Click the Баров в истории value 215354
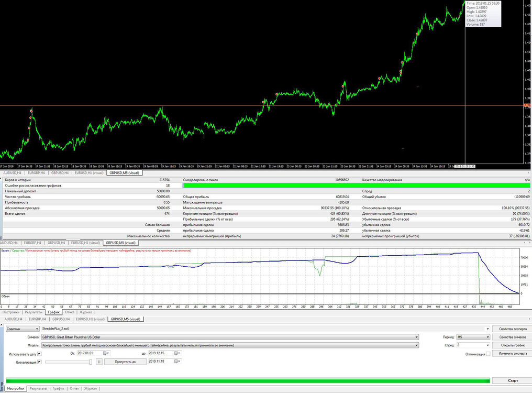 coord(164,180)
